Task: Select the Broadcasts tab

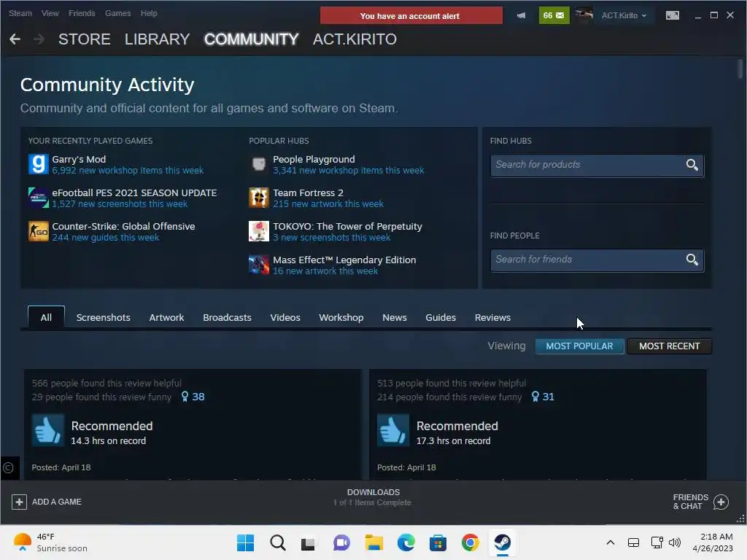Action: [x=227, y=317]
